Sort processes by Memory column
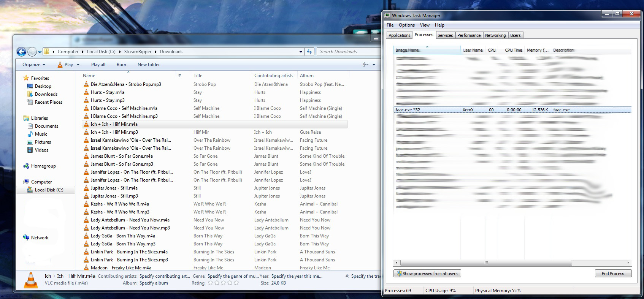 coord(537,50)
